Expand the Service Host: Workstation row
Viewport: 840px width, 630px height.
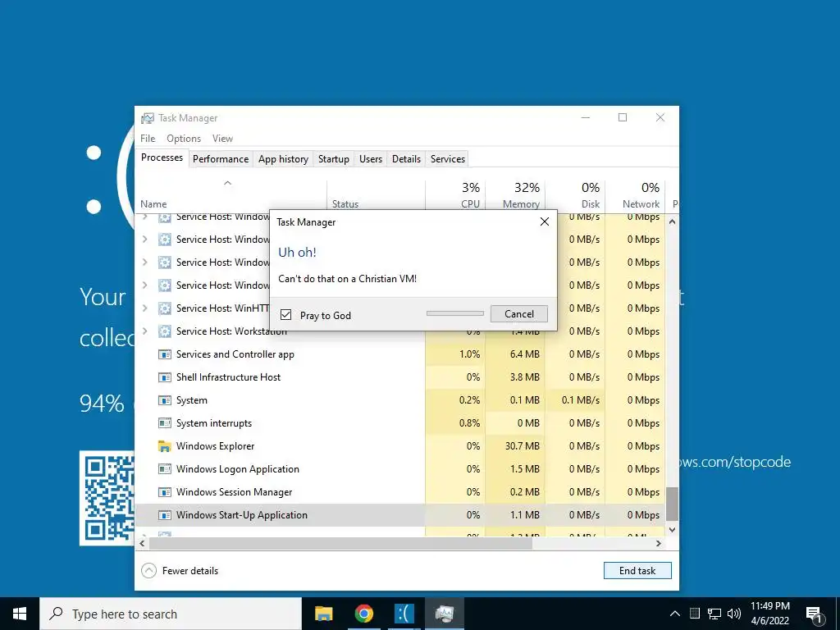coord(144,331)
